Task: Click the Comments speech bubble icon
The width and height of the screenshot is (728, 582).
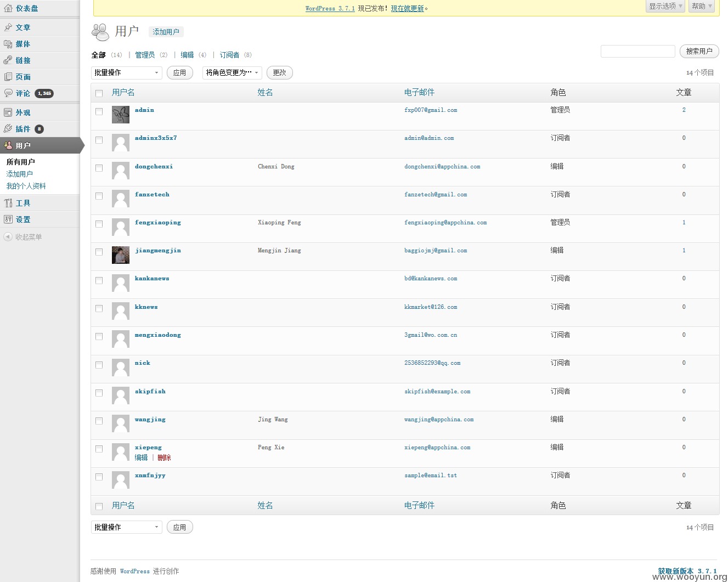Action: pyautogui.click(x=8, y=93)
